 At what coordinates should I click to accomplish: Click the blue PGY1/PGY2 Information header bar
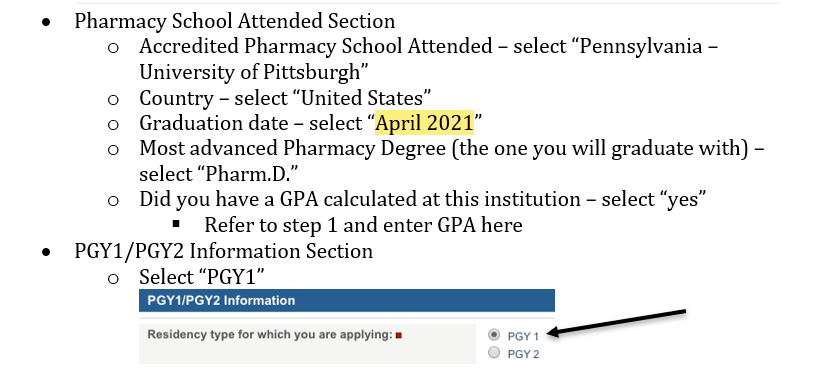coord(347,301)
